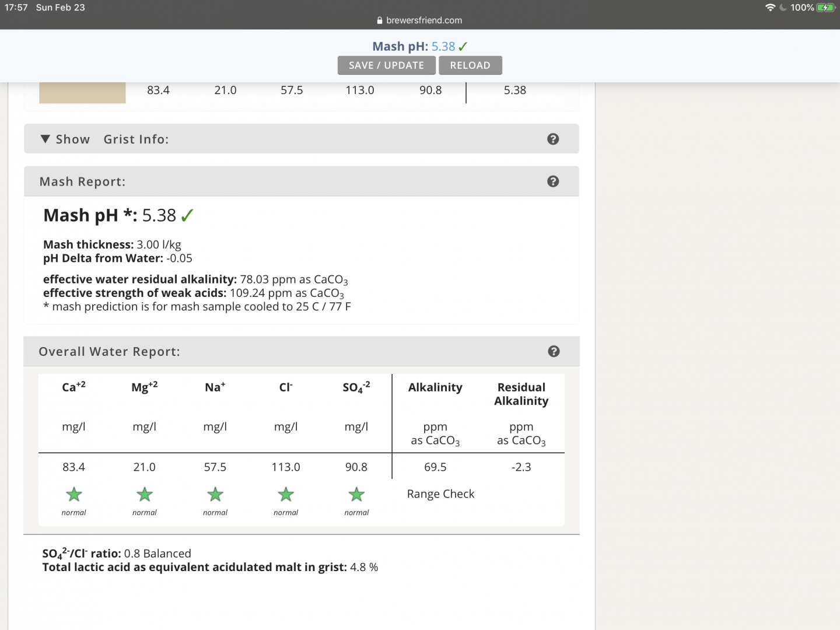Click help icon for Grist Info section
Viewport: 840px width, 630px height.
point(553,139)
